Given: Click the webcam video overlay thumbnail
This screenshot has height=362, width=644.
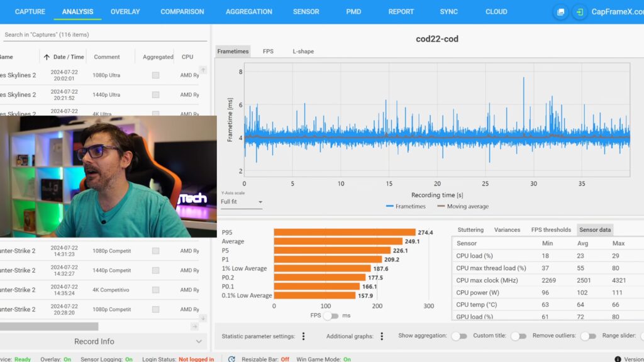Looking at the screenshot, I should (x=108, y=177).
